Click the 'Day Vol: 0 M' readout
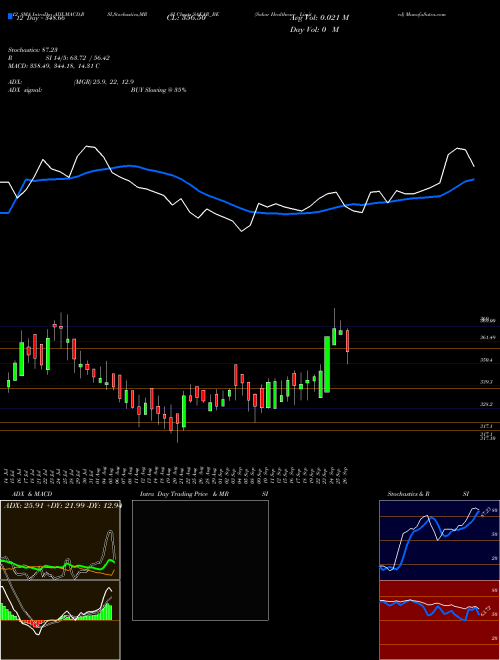This screenshot has width=500, height=660. point(314,29)
